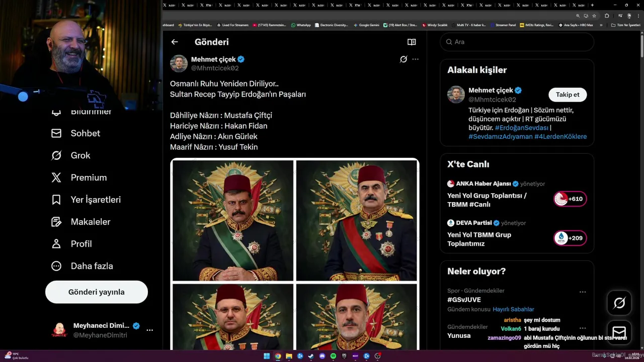Image resolution: width=644 pixels, height=362 pixels.
Task: Click the Premium X logo icon
Action: coord(56,177)
